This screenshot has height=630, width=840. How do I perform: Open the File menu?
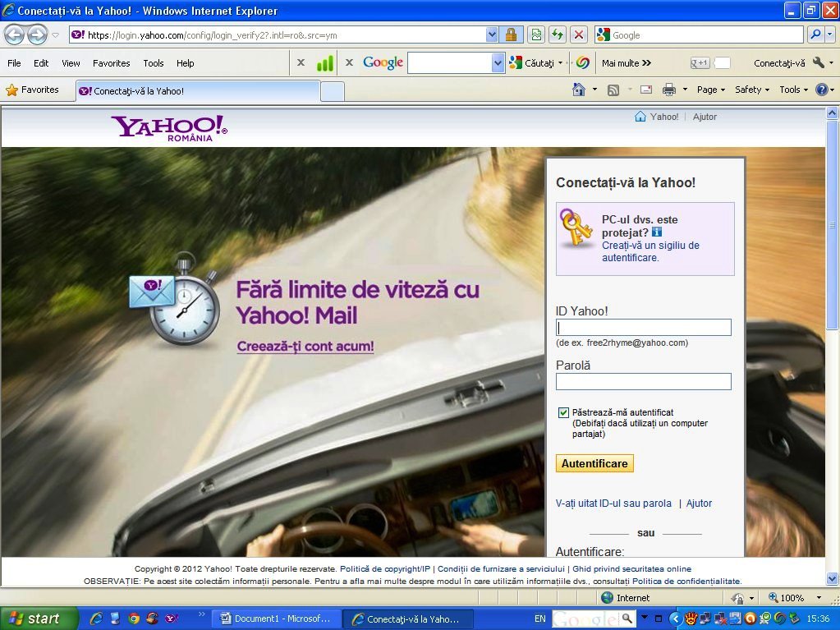[x=14, y=63]
